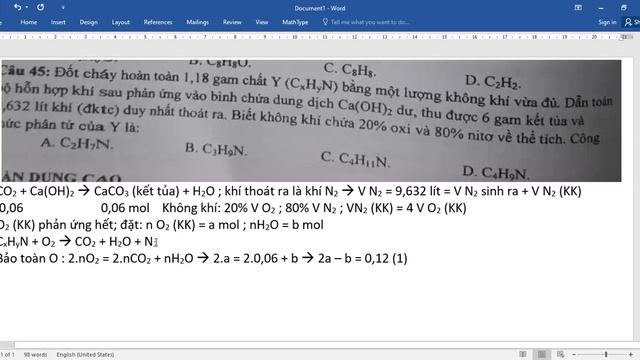Screen dimensions: 640x360
Task: Open Customize Quick Access Toolbar dropdown
Action: coord(63,7)
